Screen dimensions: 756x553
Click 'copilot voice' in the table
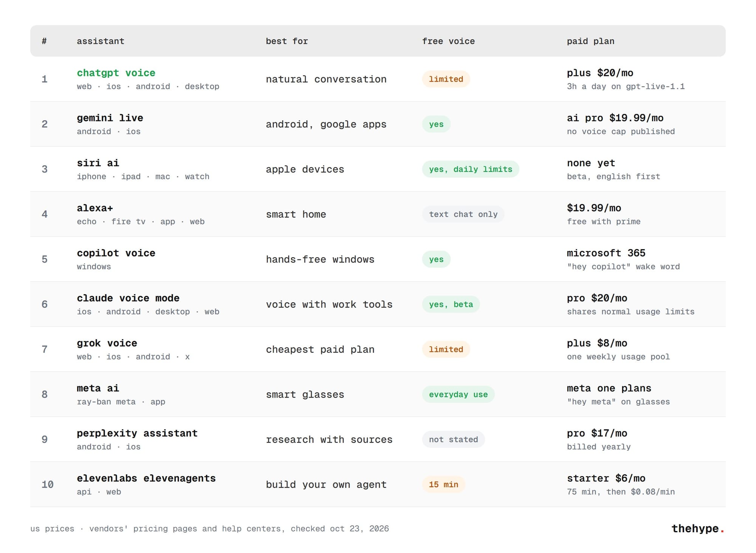click(116, 253)
